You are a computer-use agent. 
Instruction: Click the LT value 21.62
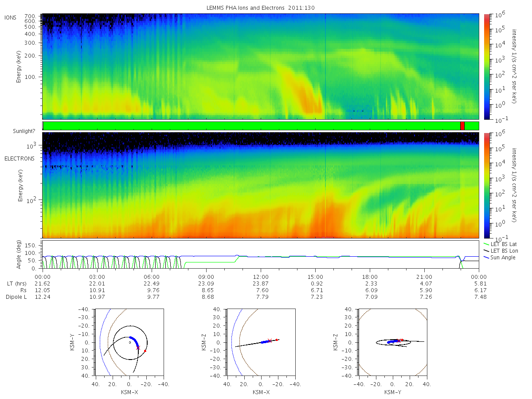(43, 283)
